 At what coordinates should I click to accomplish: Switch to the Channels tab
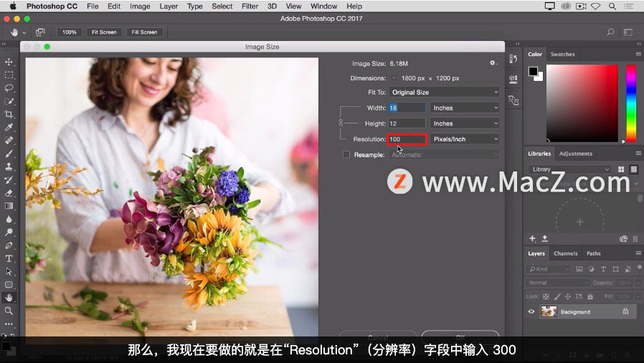click(566, 253)
